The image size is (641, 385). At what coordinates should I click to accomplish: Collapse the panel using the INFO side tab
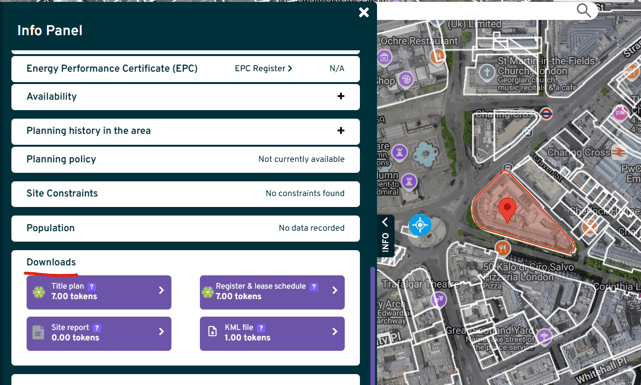(x=385, y=236)
